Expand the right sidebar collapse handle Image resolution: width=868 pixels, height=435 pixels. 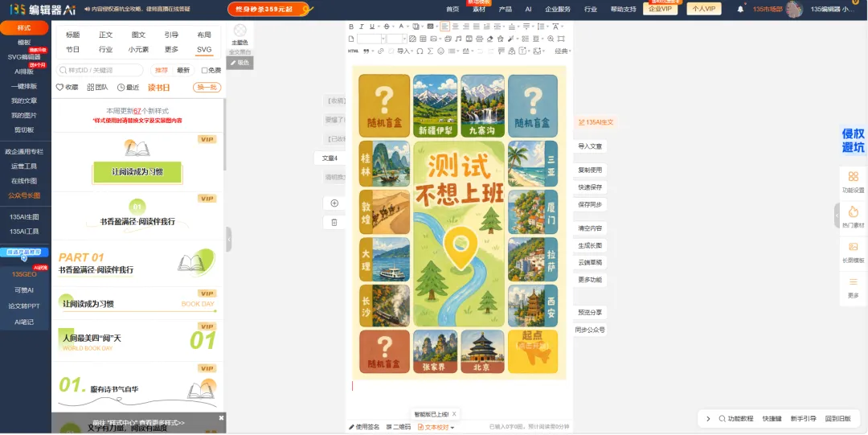click(x=837, y=215)
